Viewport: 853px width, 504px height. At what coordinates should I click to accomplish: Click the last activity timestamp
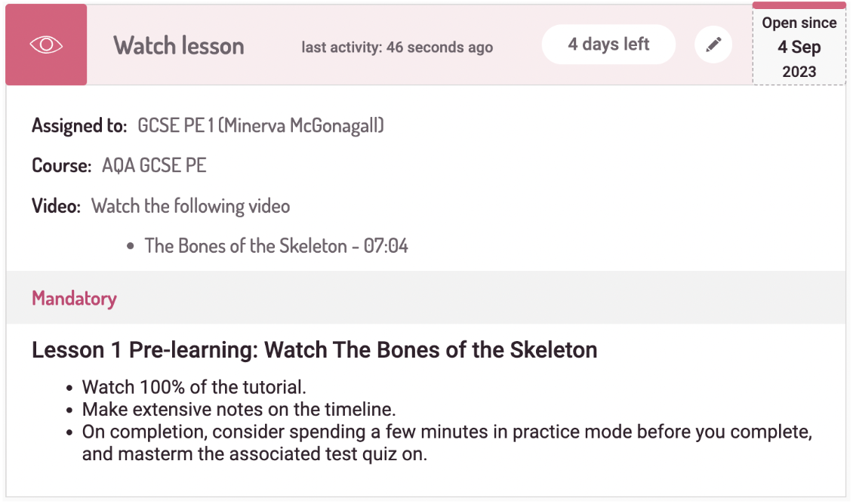click(397, 48)
